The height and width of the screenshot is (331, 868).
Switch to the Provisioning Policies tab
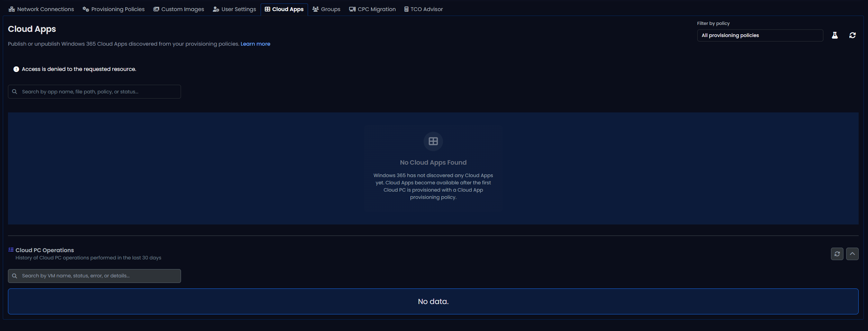114,9
